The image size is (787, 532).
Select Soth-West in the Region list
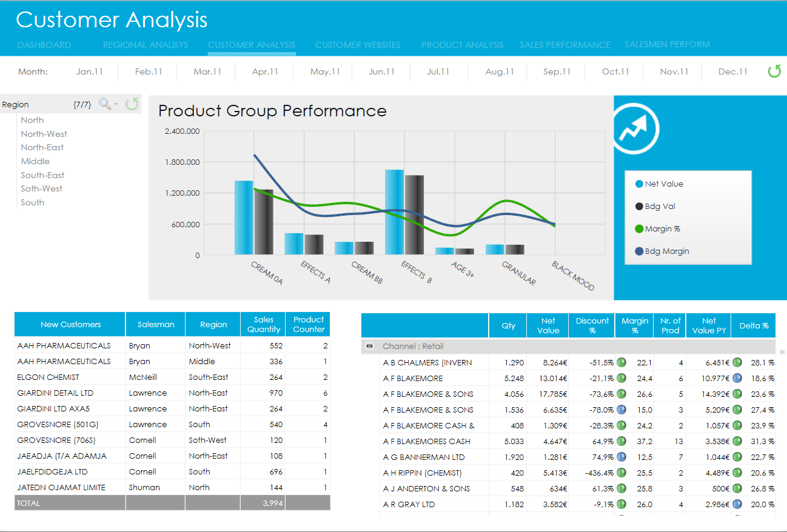[x=41, y=188]
